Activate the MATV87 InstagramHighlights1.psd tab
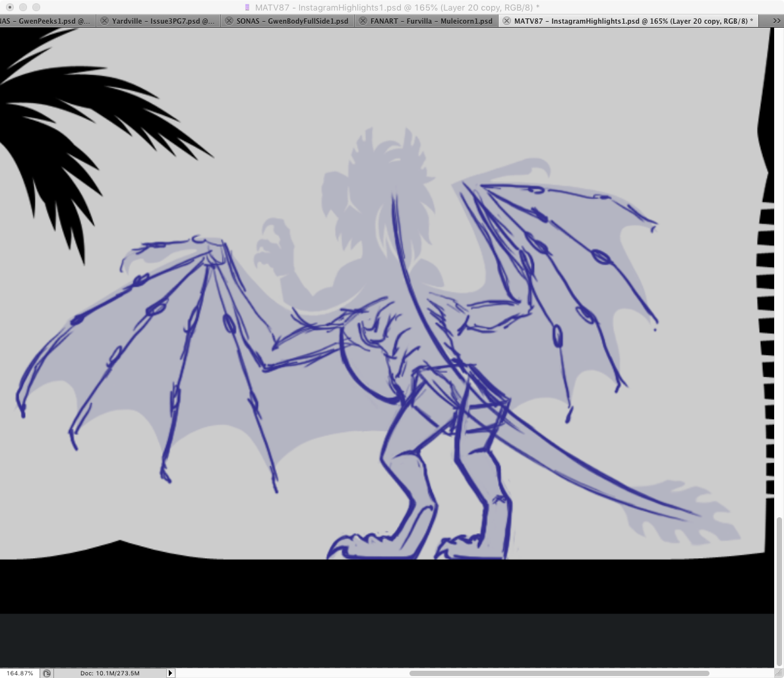Viewport: 784px width, 678px height. pyautogui.click(x=633, y=21)
